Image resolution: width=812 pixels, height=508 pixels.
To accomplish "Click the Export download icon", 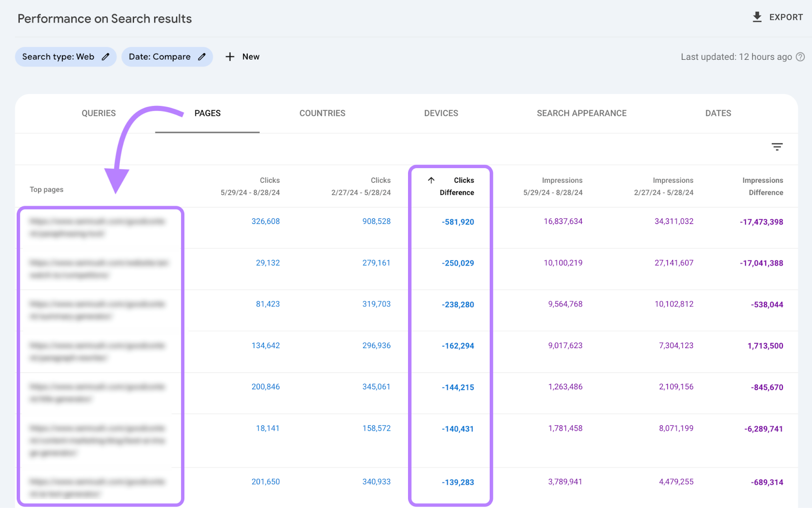I will pyautogui.click(x=757, y=17).
